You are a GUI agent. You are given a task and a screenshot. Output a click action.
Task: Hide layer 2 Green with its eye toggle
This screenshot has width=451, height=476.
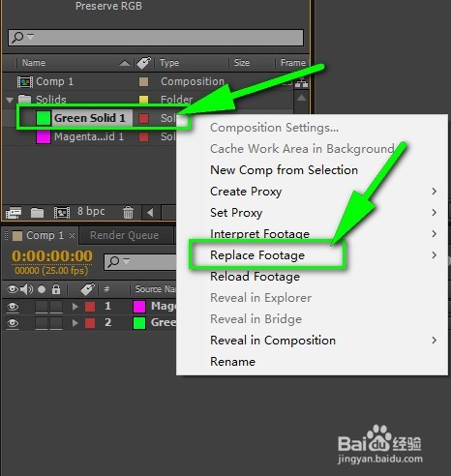pyautogui.click(x=13, y=323)
